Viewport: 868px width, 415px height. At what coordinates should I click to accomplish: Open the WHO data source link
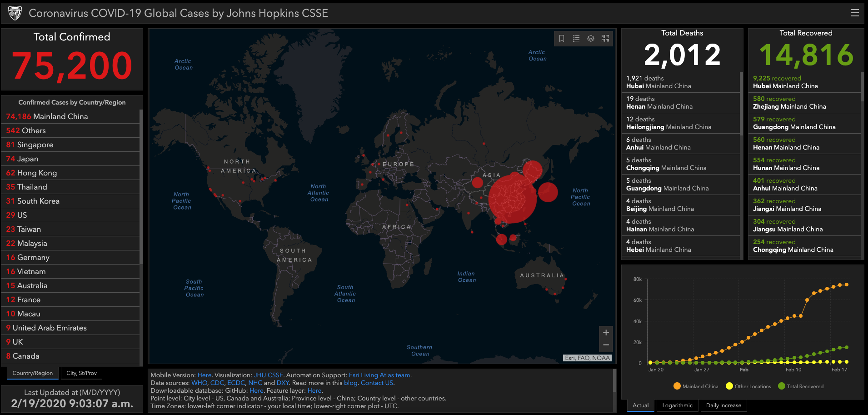coord(199,383)
